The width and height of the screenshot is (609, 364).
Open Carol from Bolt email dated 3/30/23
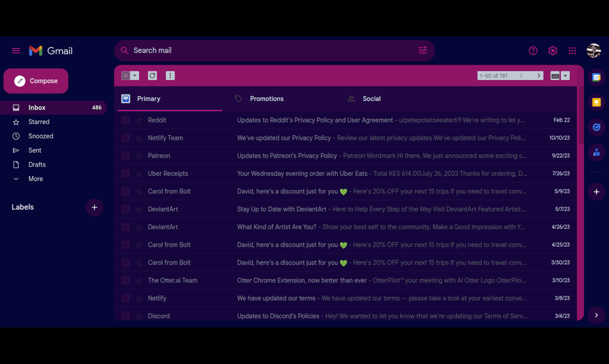click(x=346, y=262)
